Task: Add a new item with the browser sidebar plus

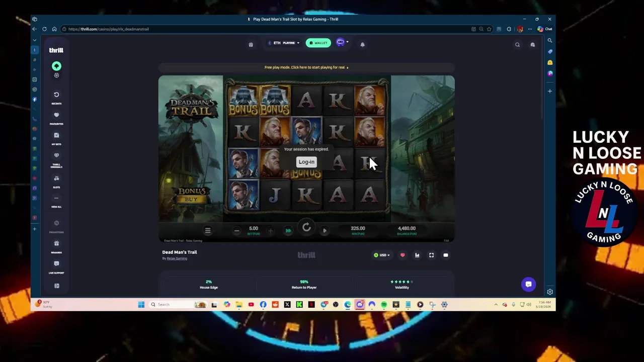Action: [550, 92]
